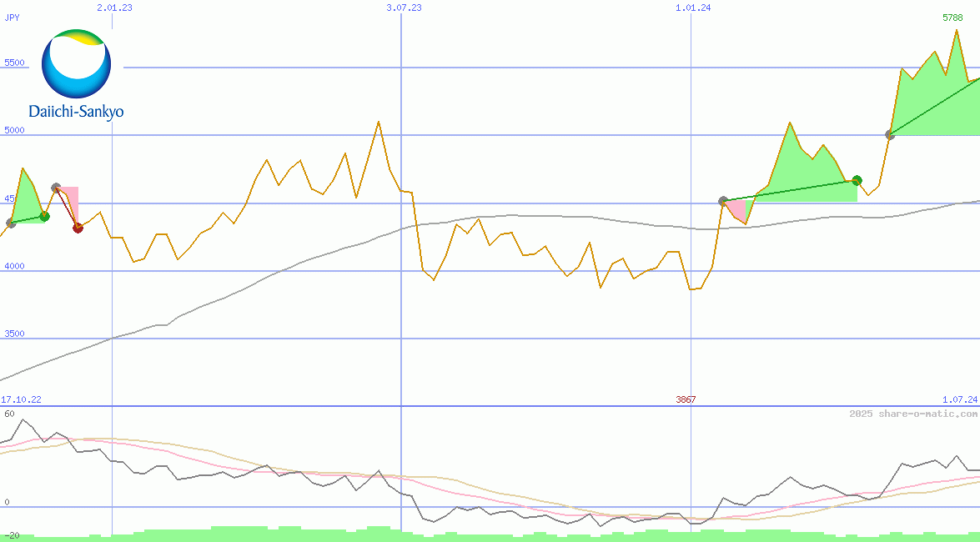Select the 2.01.23 date marker

click(x=114, y=8)
